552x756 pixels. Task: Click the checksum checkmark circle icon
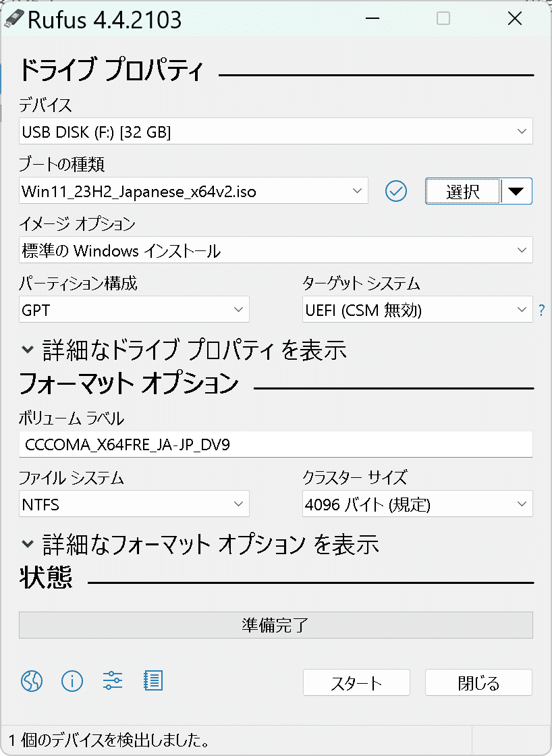click(396, 191)
